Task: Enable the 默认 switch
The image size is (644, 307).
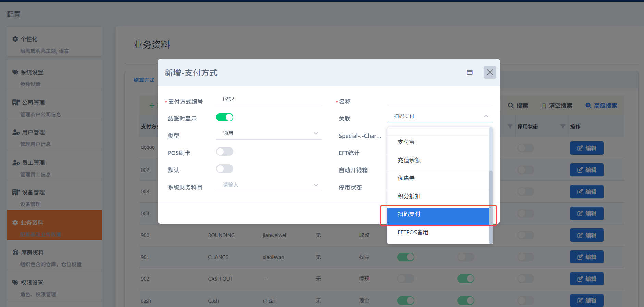Action: [x=225, y=169]
